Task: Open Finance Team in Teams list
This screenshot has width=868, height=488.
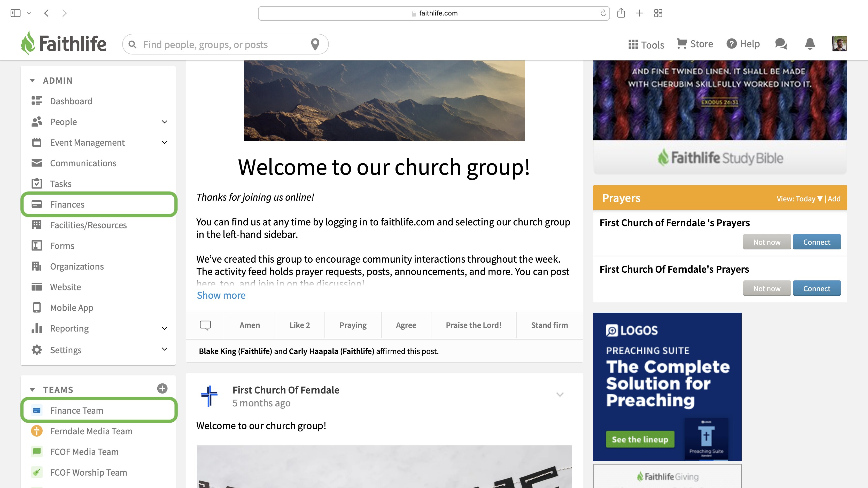Action: (x=99, y=410)
